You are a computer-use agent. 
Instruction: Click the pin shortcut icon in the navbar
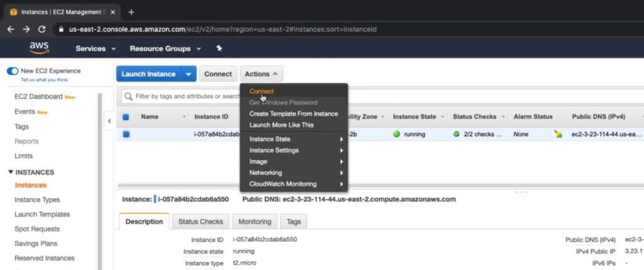coord(219,48)
